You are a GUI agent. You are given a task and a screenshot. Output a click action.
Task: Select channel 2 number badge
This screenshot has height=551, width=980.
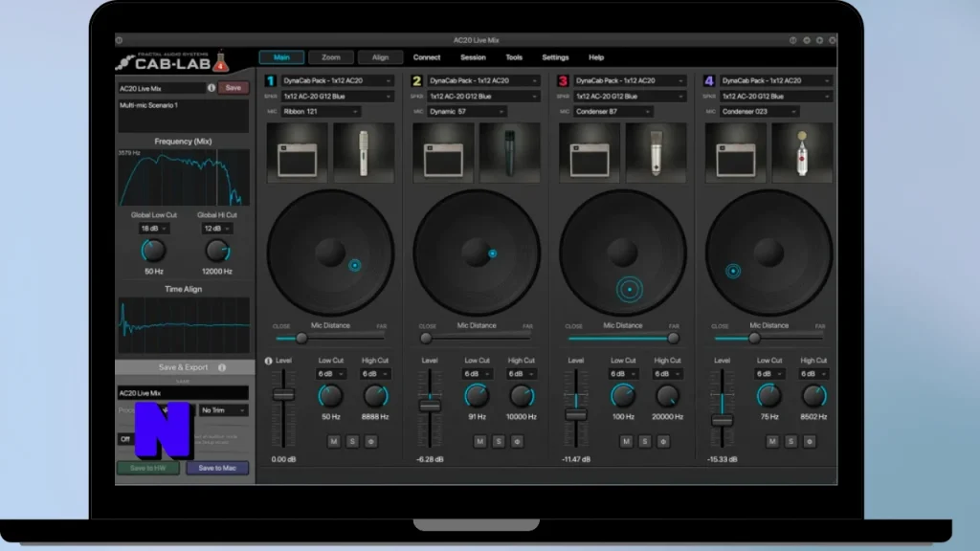pyautogui.click(x=417, y=80)
